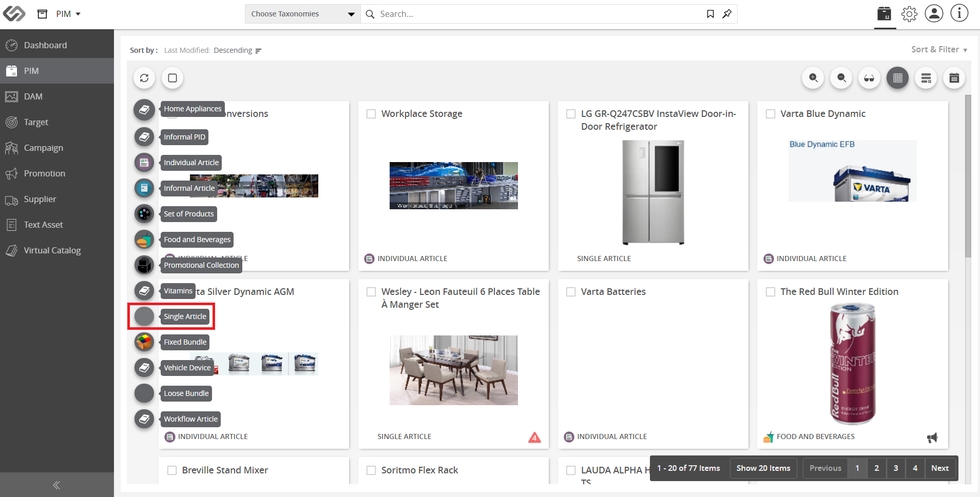This screenshot has width=980, height=497.
Task: Open Campaign in the sidebar
Action: 57,148
